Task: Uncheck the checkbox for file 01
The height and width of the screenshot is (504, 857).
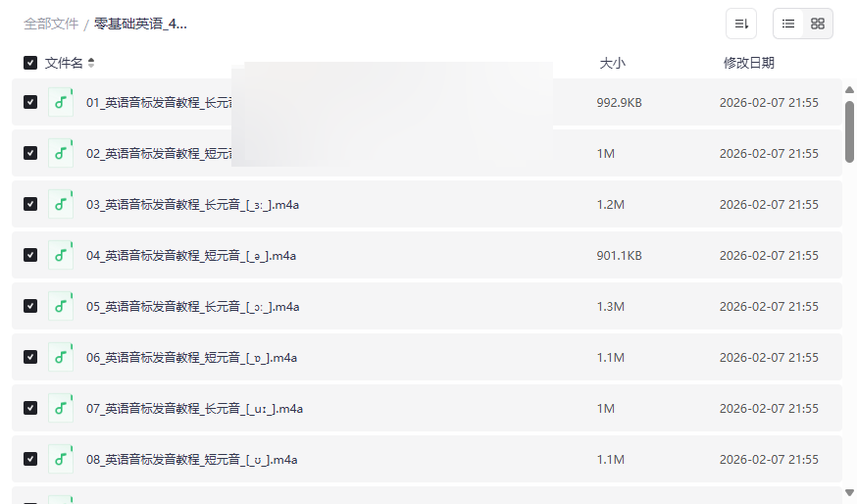Action: pyautogui.click(x=30, y=102)
